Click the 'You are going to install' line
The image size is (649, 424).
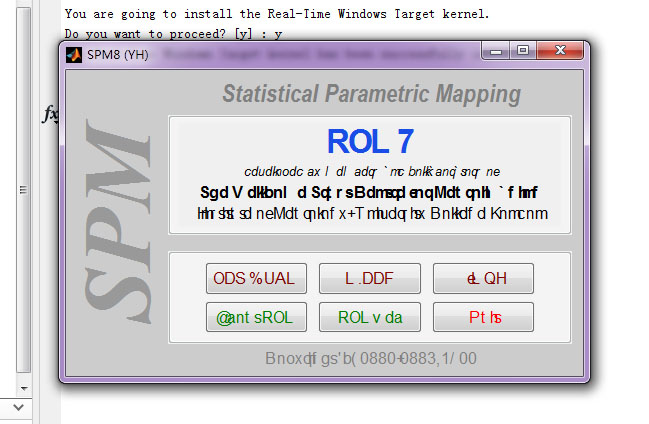click(x=276, y=14)
